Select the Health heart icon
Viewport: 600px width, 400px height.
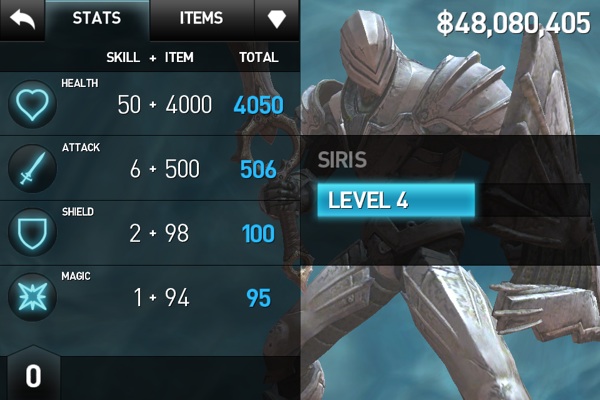(33, 104)
